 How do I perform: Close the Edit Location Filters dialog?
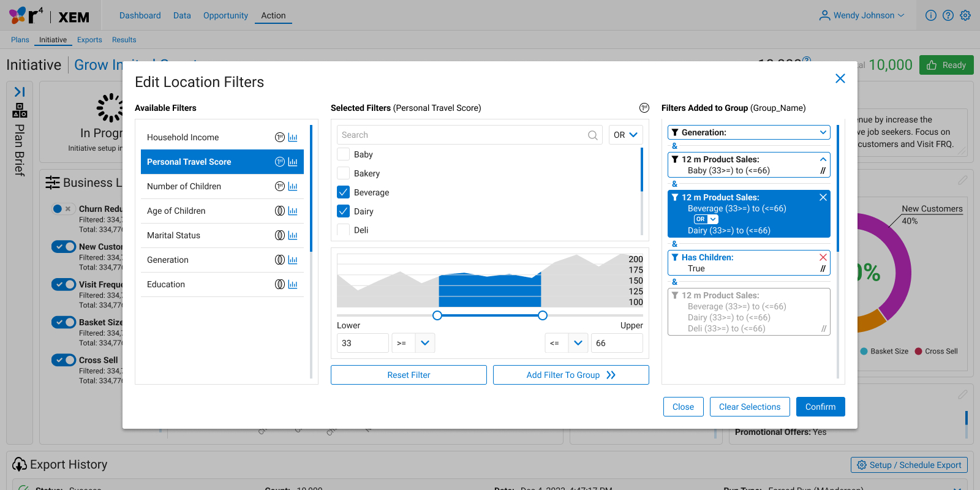click(x=840, y=78)
